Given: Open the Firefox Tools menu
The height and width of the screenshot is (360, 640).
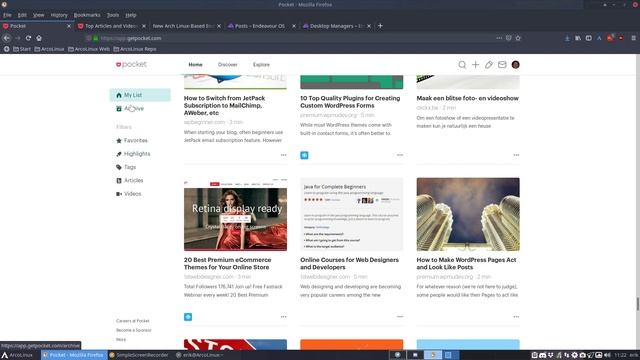Looking at the screenshot, I should [113, 15].
